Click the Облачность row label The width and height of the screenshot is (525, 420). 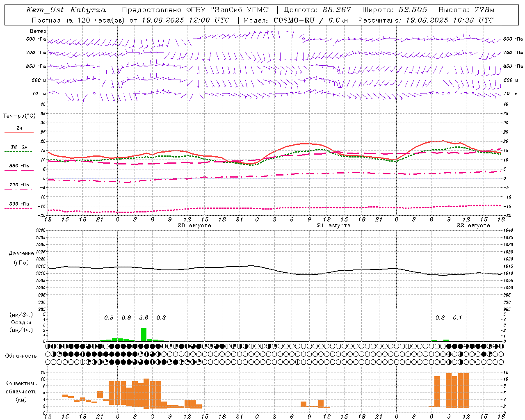[x=21, y=356]
